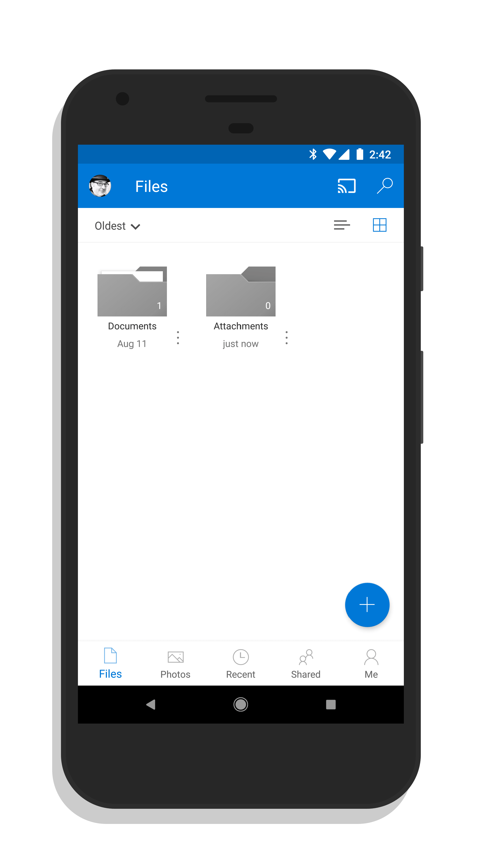Switch to list view layout icon
Viewport: 482px width, 868px height.
[342, 225]
